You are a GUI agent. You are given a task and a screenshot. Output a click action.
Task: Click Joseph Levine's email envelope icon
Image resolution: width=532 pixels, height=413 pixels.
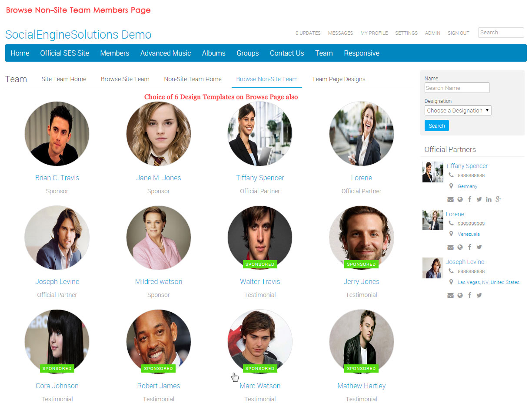click(450, 296)
